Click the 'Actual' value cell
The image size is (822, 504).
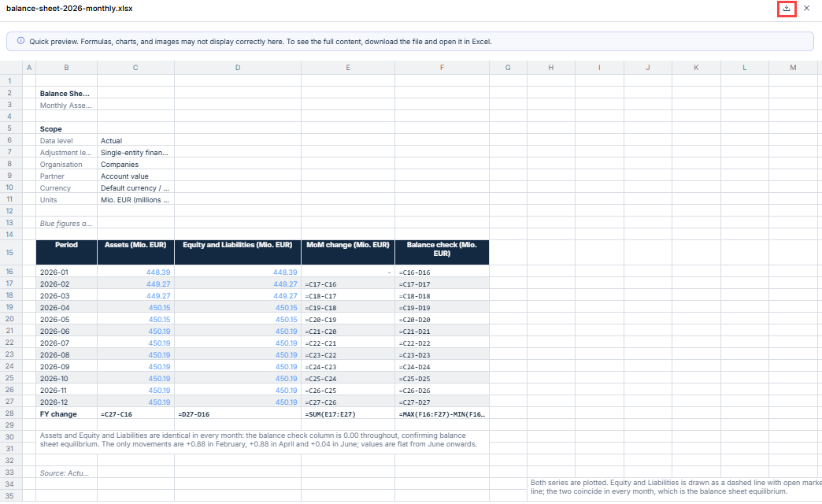tap(135, 140)
